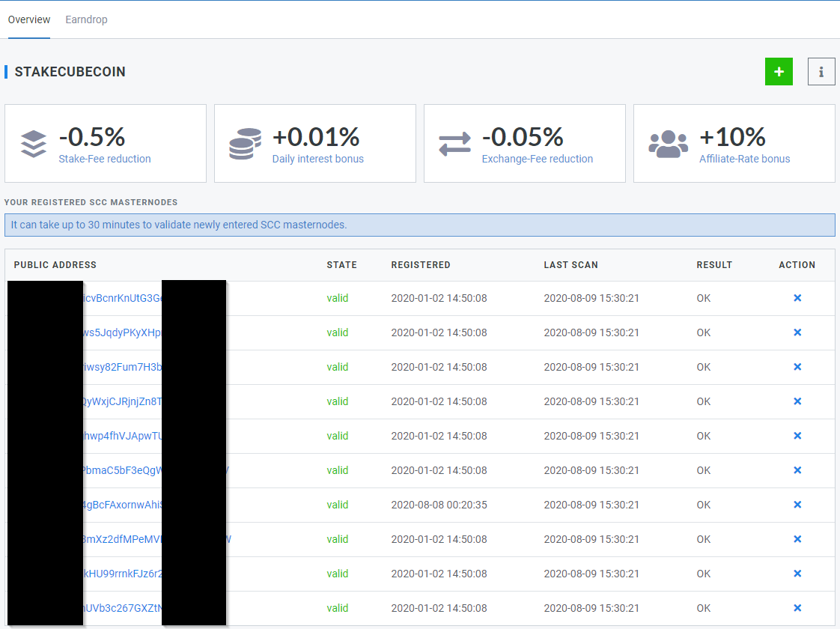Screen dimensions: 840x629
Task: Click the +10% affiliate rate value
Action: click(732, 136)
